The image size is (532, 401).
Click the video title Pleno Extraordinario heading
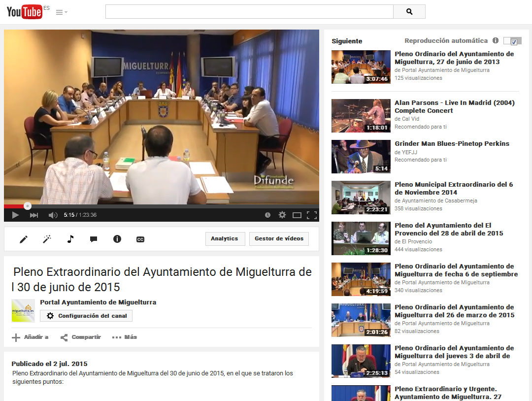(162, 279)
